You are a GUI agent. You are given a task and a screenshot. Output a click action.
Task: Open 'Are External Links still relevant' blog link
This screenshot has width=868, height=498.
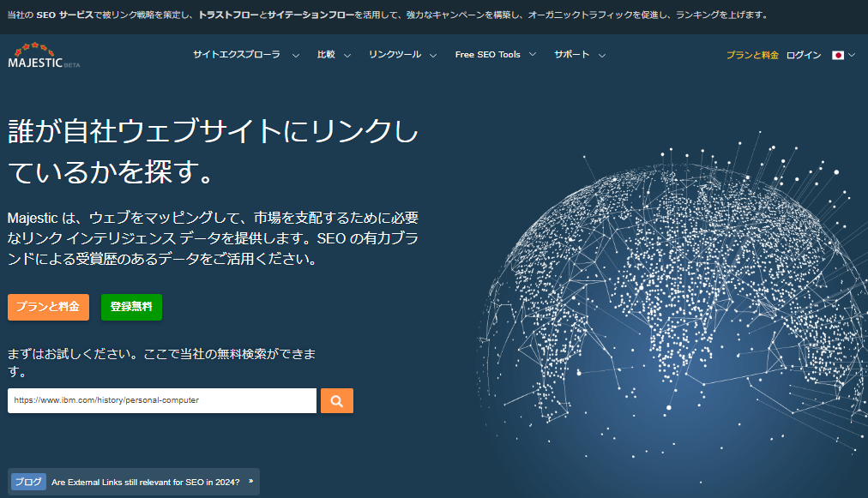[146, 482]
